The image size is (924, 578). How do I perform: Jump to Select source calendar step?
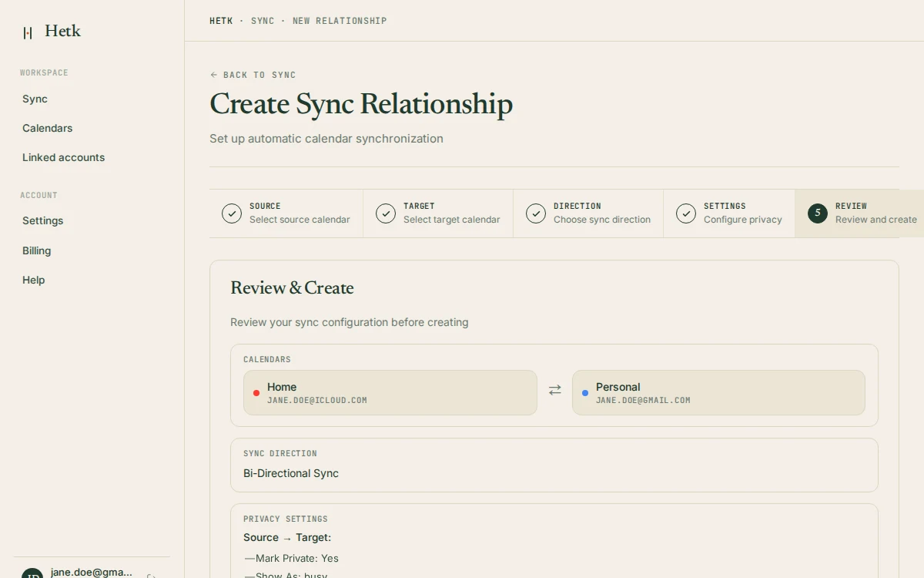coord(286,213)
